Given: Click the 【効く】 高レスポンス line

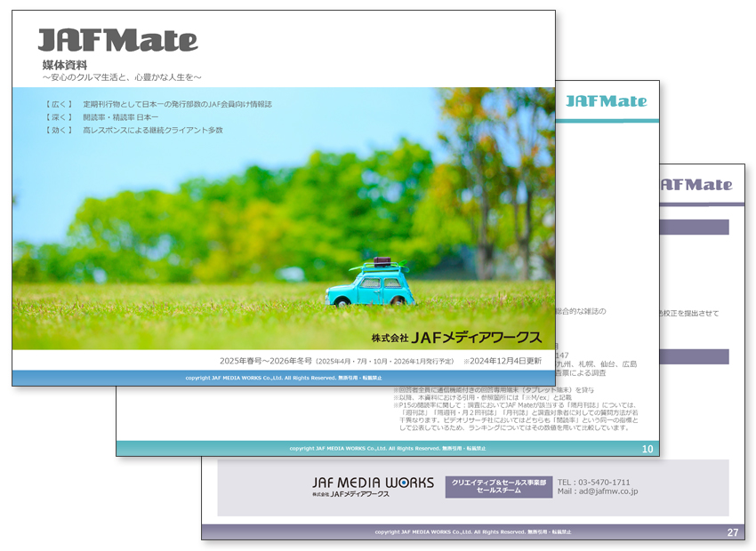Looking at the screenshot, I should coord(133,130).
